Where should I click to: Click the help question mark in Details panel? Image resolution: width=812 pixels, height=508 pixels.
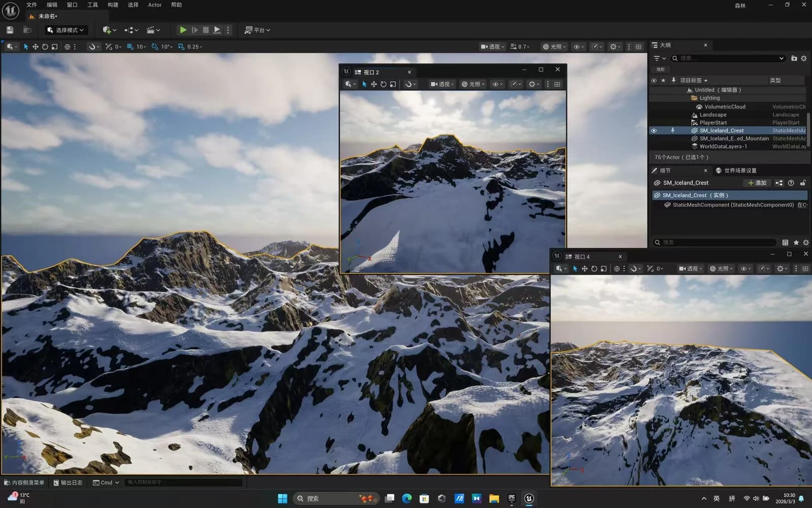(791, 183)
